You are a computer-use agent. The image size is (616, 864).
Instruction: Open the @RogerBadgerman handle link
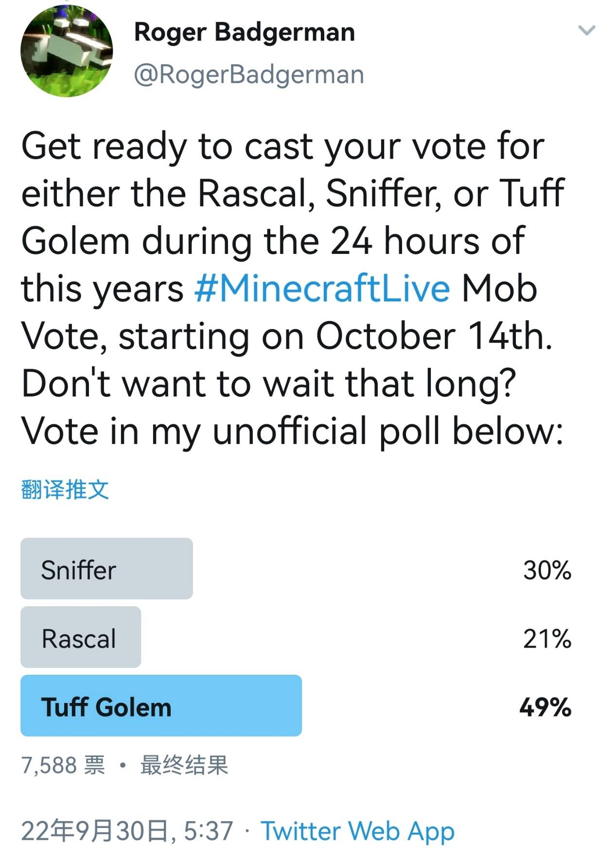(248, 75)
